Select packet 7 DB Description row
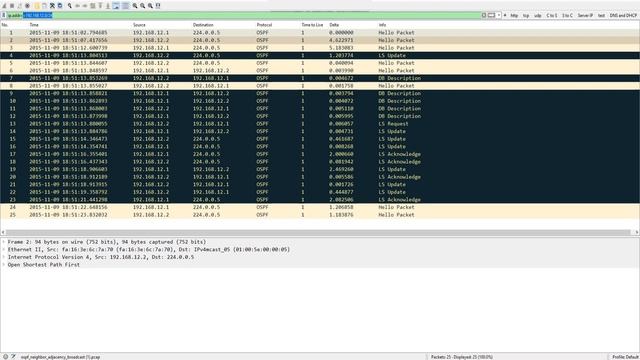 point(320,78)
